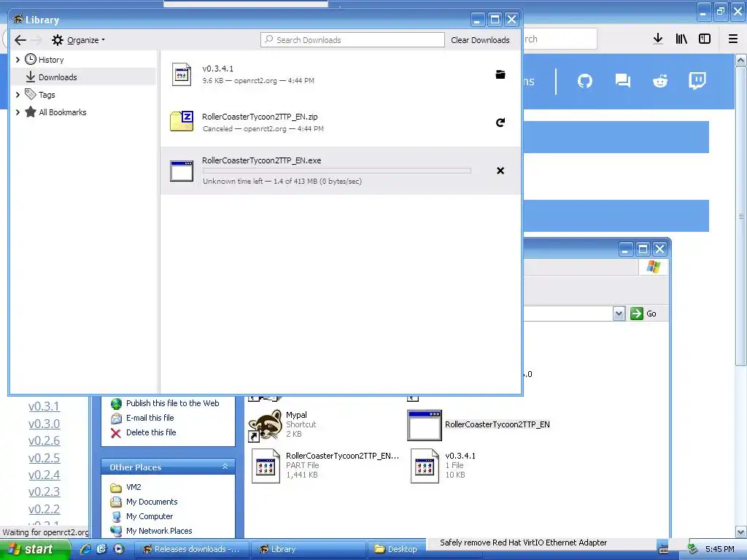
Task: Select the RollerCoasterTycoon2TTP_EN application file
Action: (425, 425)
